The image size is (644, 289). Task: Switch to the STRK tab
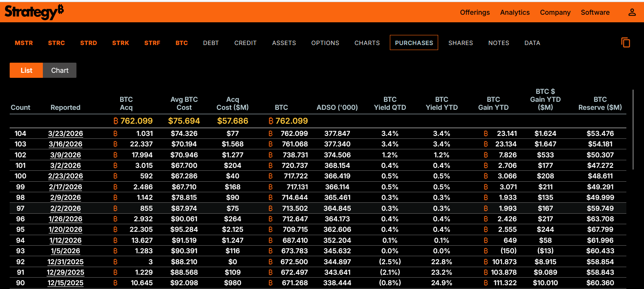click(121, 43)
